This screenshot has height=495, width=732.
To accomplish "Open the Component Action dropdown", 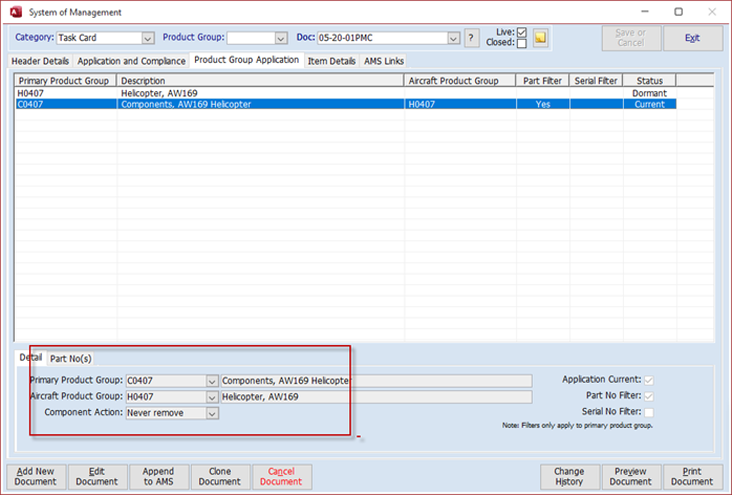I will 212,412.
